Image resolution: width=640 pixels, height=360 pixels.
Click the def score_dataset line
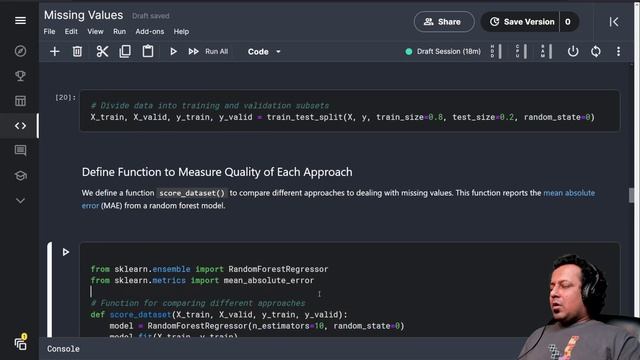[x=219, y=315]
